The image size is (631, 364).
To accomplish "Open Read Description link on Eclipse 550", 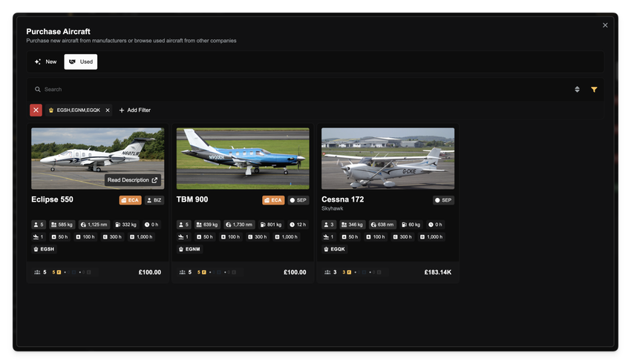I will [x=132, y=180].
